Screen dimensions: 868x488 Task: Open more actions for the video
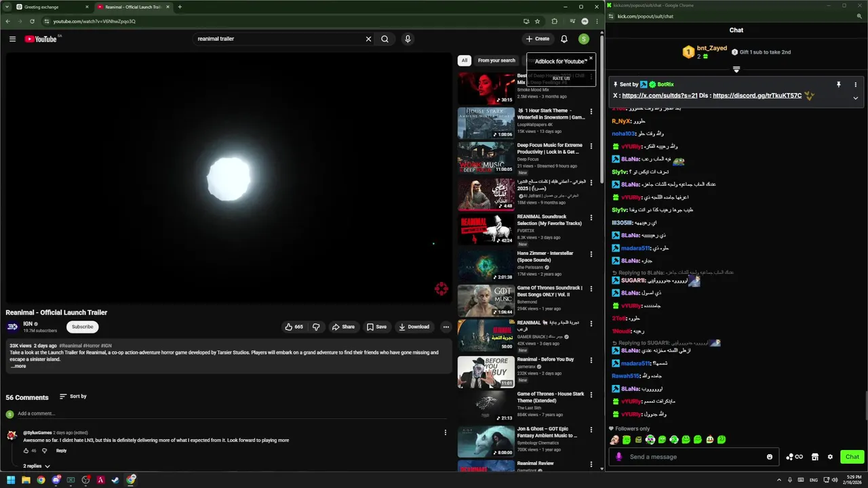click(x=446, y=327)
